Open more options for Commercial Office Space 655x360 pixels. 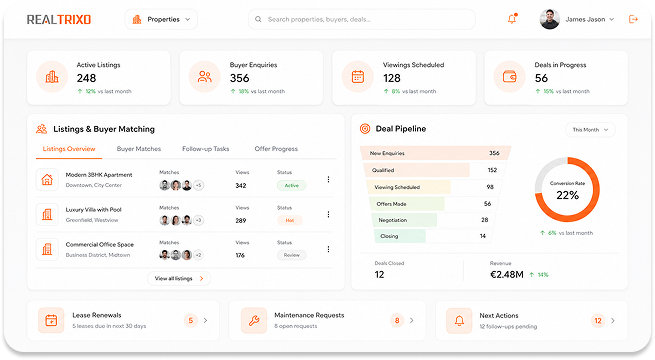(328, 249)
